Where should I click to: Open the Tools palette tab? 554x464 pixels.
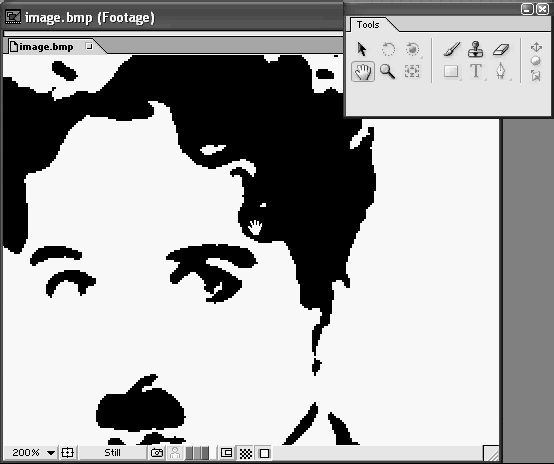coord(368,25)
